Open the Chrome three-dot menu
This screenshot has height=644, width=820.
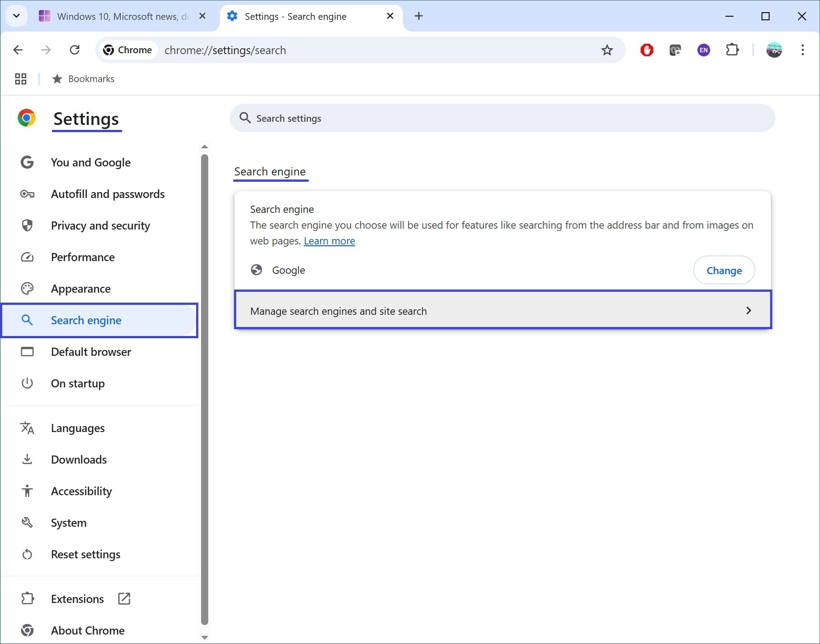[802, 50]
